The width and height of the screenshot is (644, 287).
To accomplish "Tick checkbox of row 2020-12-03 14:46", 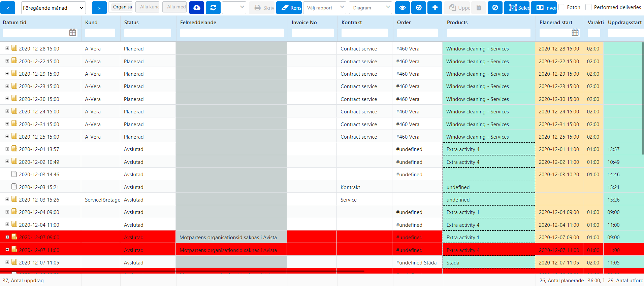I will [x=14, y=174].
